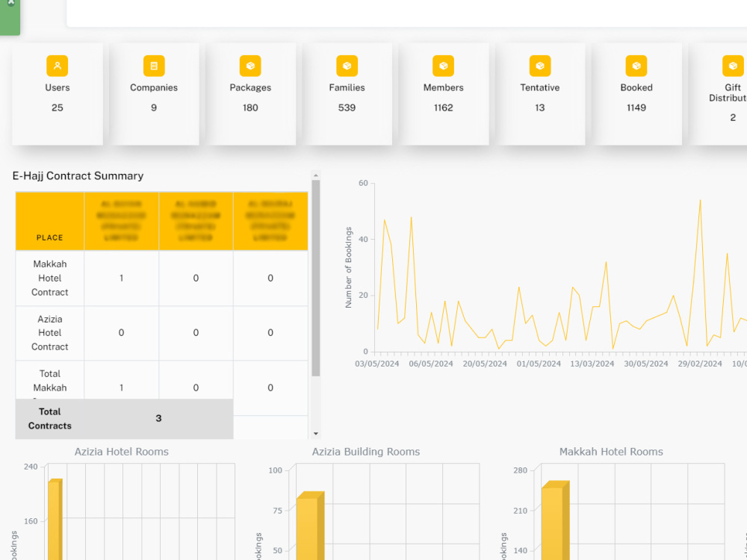This screenshot has height=560, width=747.
Task: Click the Booked box icon
Action: coord(636,66)
